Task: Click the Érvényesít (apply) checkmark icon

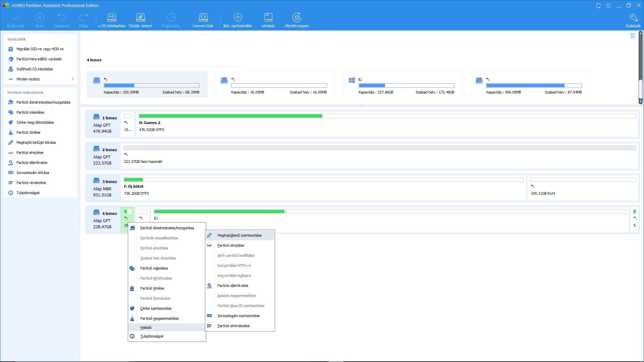Action: click(15, 17)
